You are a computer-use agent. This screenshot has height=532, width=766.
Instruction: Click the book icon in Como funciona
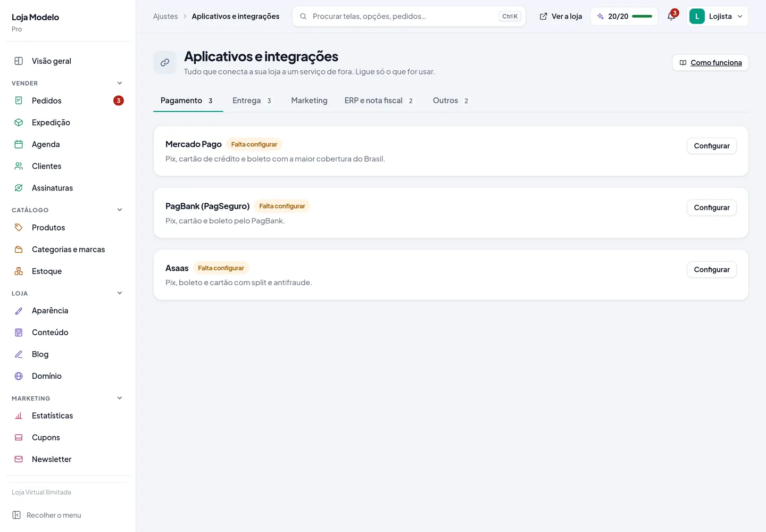pos(683,63)
